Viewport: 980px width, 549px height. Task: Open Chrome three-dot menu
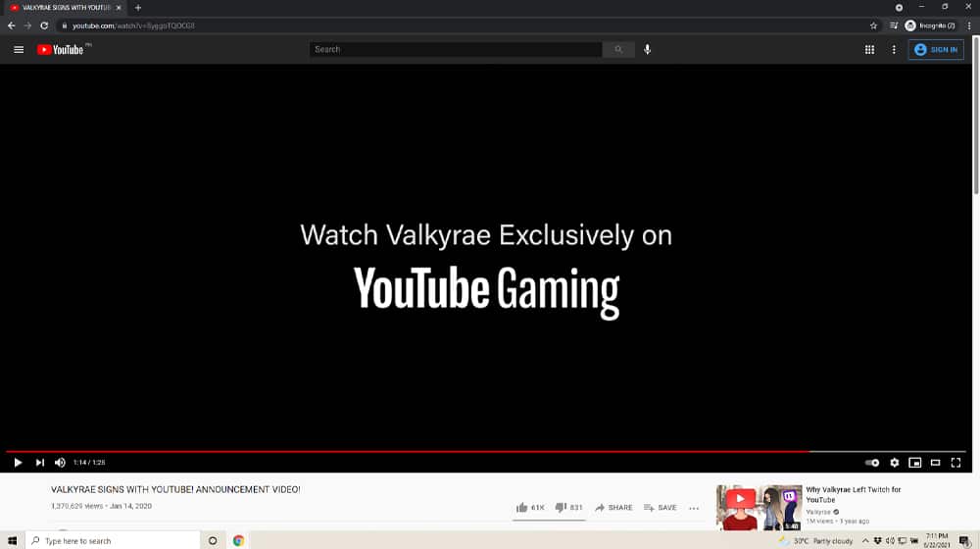pyautogui.click(x=969, y=25)
